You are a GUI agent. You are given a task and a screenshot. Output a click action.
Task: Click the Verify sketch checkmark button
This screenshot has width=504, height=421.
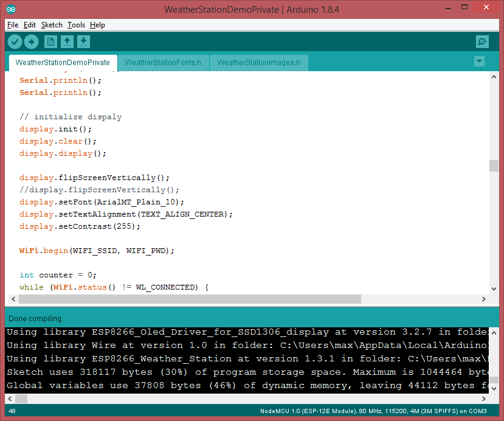[x=15, y=42]
